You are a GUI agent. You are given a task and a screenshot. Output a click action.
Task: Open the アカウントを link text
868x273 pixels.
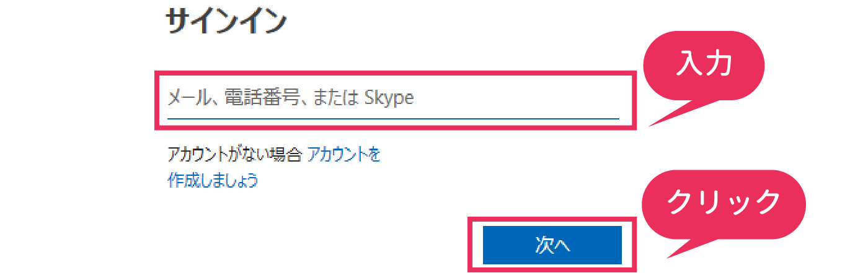click(x=343, y=155)
